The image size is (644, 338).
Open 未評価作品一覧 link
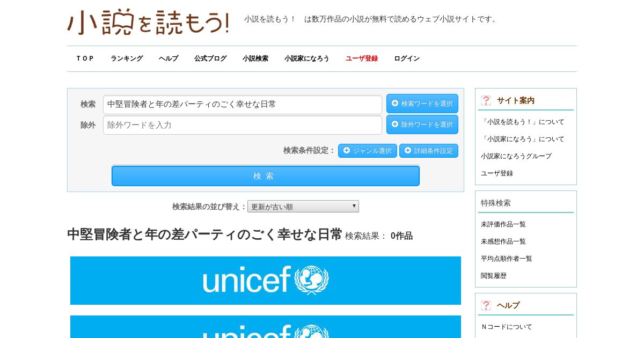(x=503, y=224)
